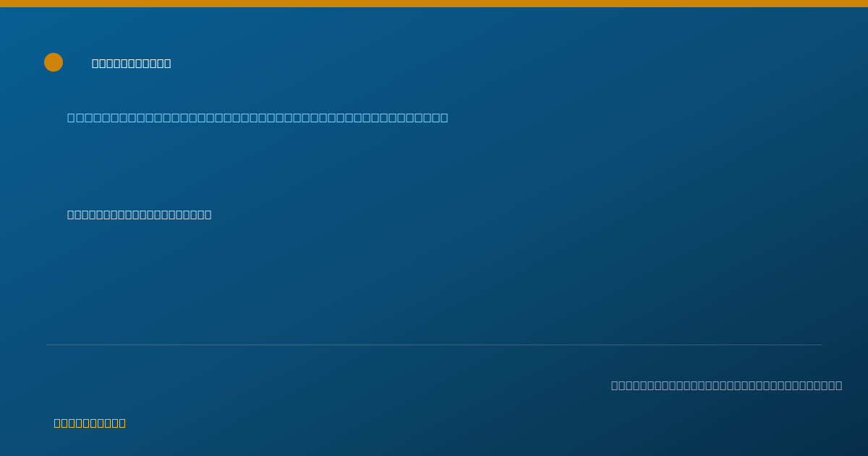The image size is (868, 456).
Task: Click the orange accent bar along the top
Action: [434, 4]
